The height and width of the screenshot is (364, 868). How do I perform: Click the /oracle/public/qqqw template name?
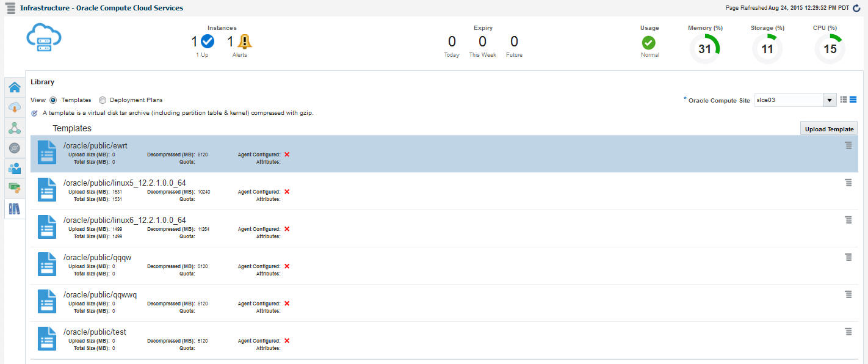coord(97,257)
